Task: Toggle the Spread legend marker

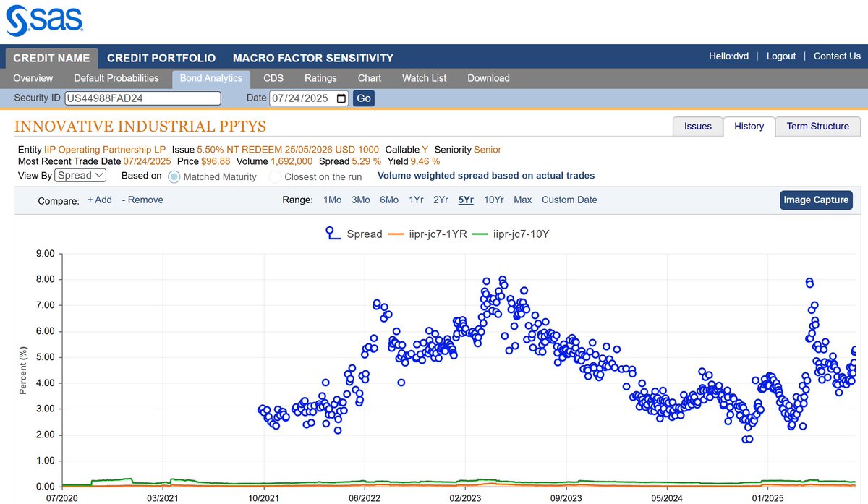Action: tap(334, 234)
